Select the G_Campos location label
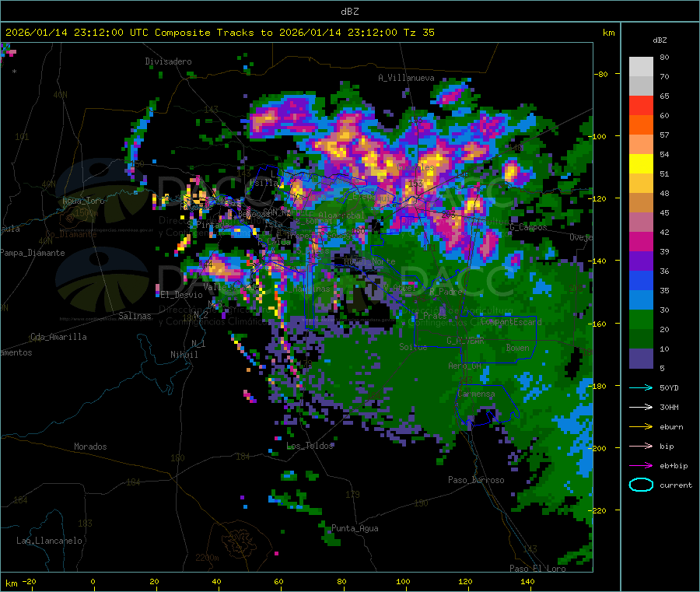 click(x=528, y=228)
